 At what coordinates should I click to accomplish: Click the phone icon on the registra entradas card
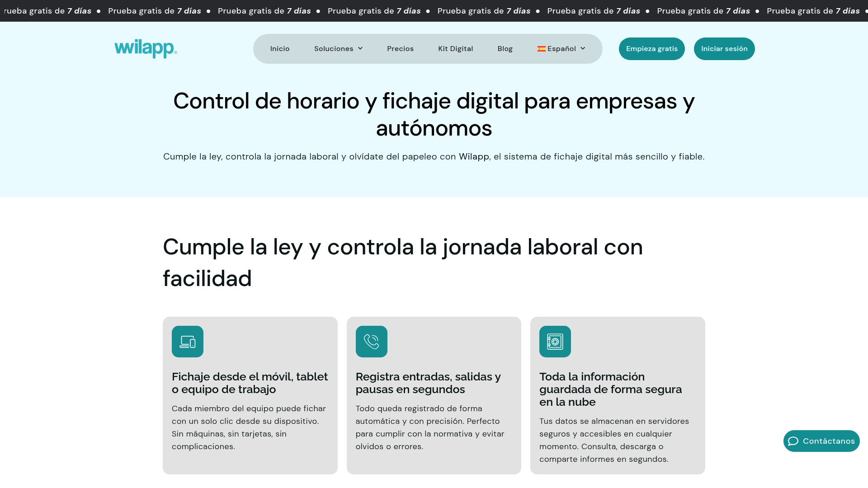click(x=372, y=342)
